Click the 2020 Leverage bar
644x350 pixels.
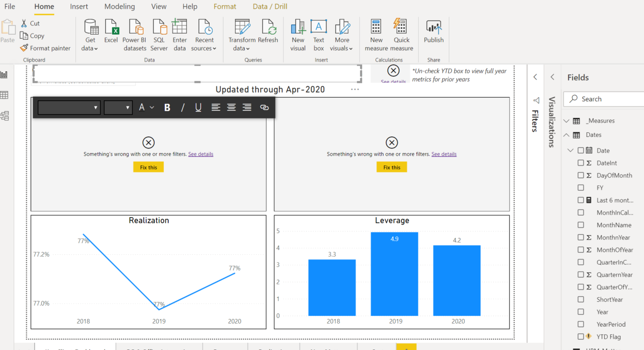coord(457,280)
